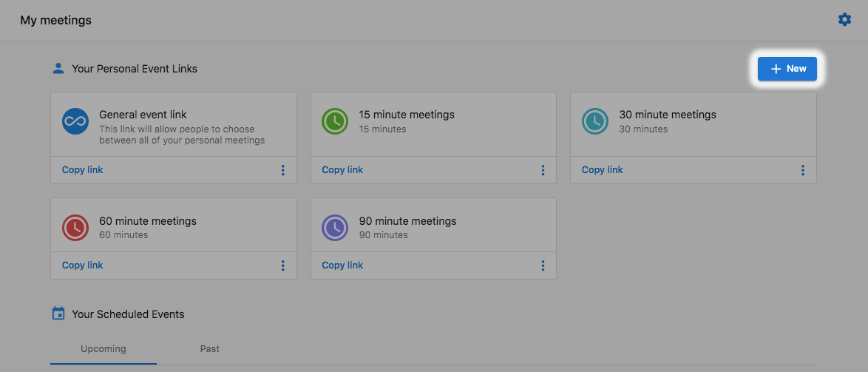The image size is (868, 372).
Task: Copy the 30 minute meetings link
Action: click(603, 170)
